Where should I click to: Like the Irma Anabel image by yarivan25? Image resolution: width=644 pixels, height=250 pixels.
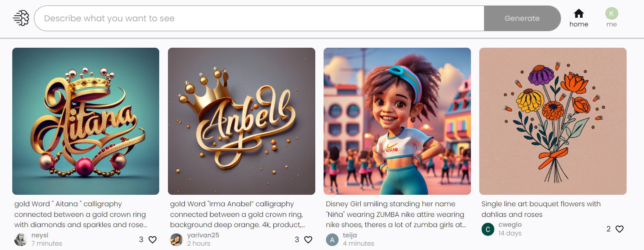click(308, 239)
